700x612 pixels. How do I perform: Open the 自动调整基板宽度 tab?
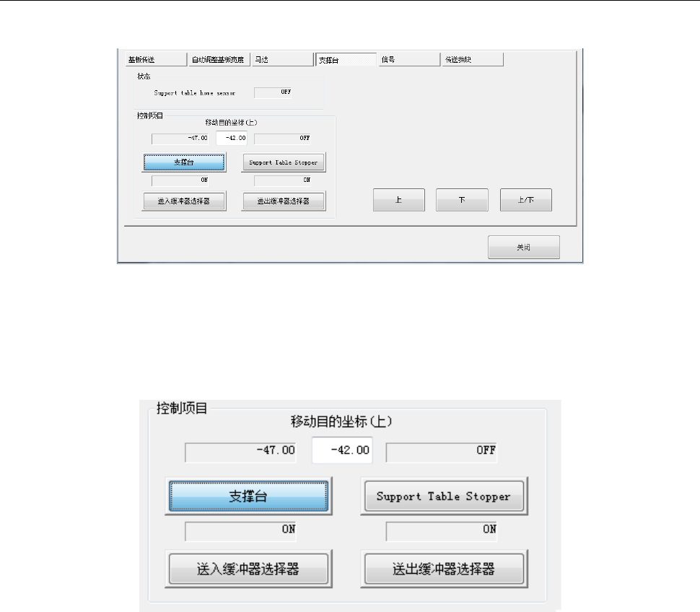[x=219, y=59]
